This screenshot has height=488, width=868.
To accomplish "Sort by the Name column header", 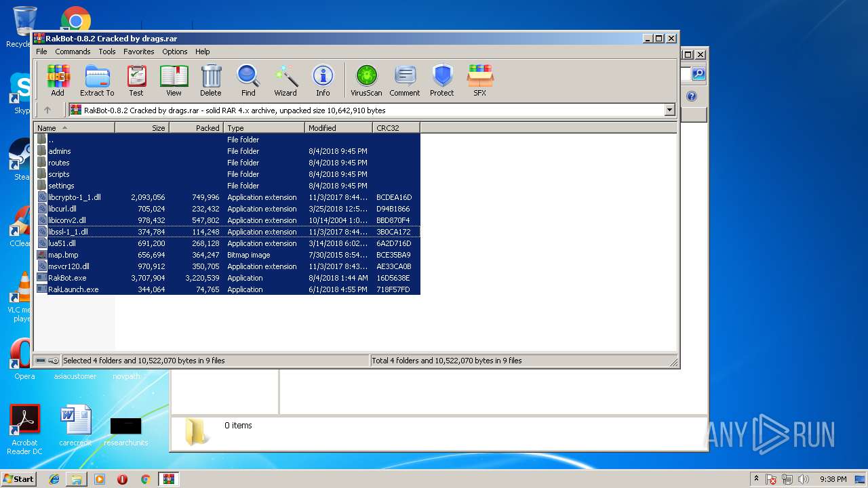I will [x=75, y=127].
